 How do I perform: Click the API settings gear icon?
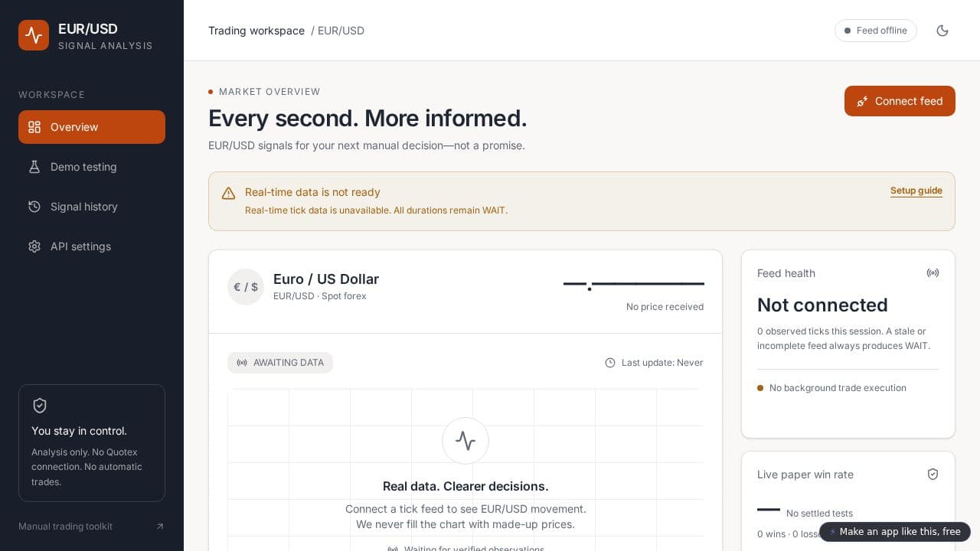tap(34, 246)
